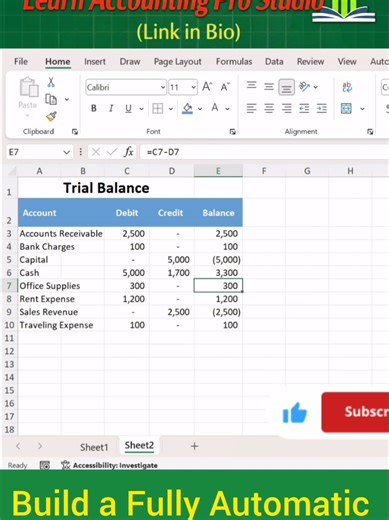Click Enter checkmark in formula bar
Image resolution: width=389 pixels, height=520 pixels.
(112, 152)
